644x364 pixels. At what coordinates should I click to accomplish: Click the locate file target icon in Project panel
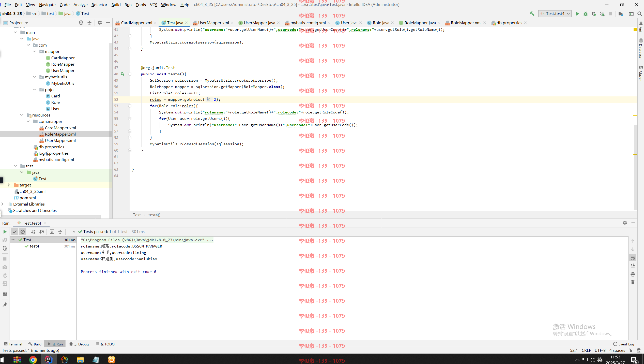(81, 23)
